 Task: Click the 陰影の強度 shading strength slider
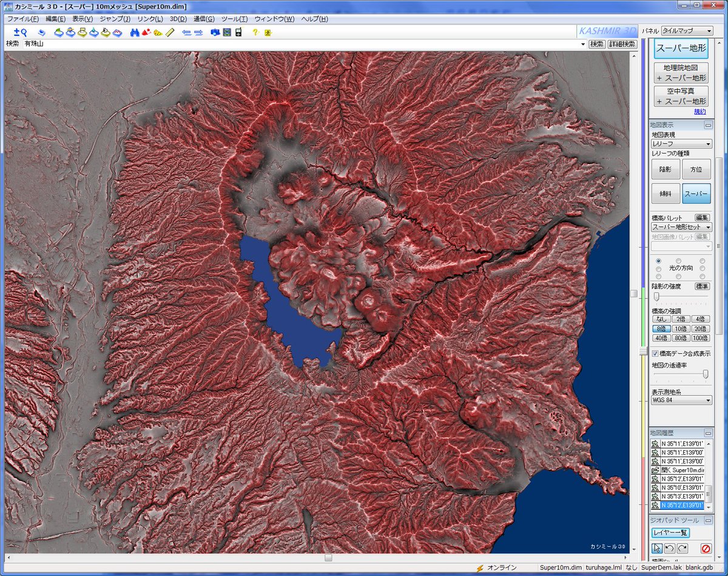tap(656, 296)
